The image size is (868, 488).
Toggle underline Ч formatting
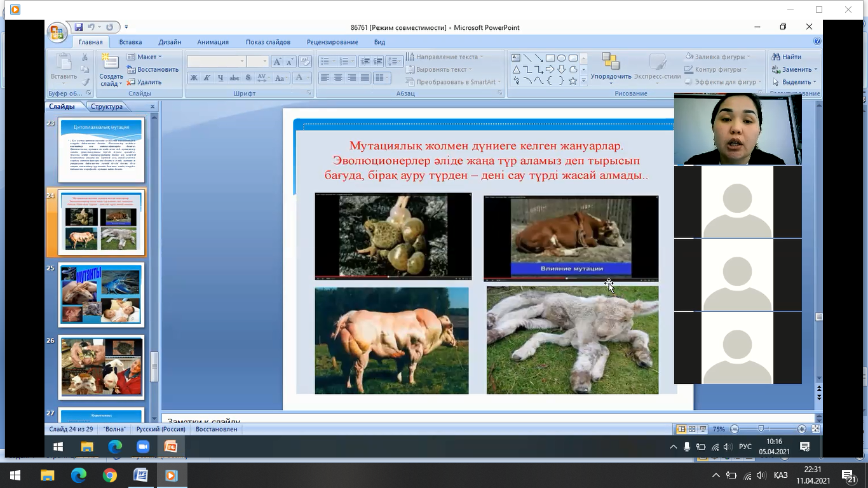(x=220, y=78)
